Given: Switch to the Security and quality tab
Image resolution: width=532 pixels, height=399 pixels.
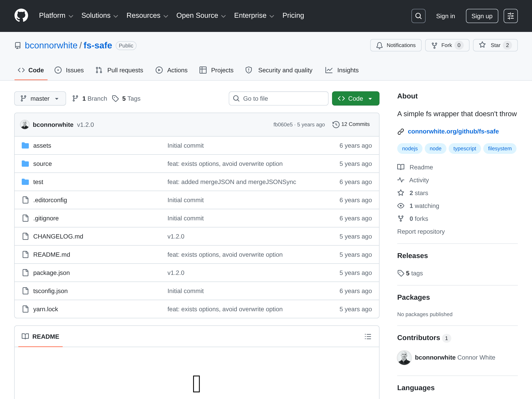Looking at the screenshot, I should pos(279,70).
